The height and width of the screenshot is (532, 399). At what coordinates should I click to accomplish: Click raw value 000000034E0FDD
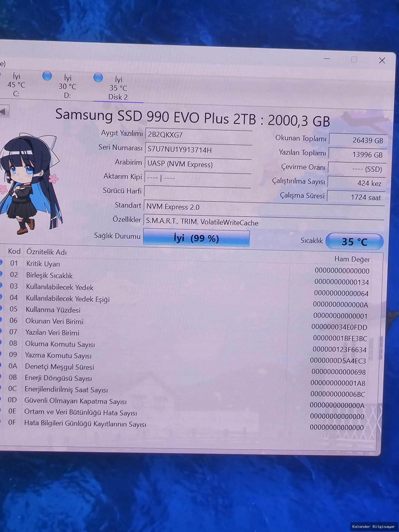(x=339, y=327)
